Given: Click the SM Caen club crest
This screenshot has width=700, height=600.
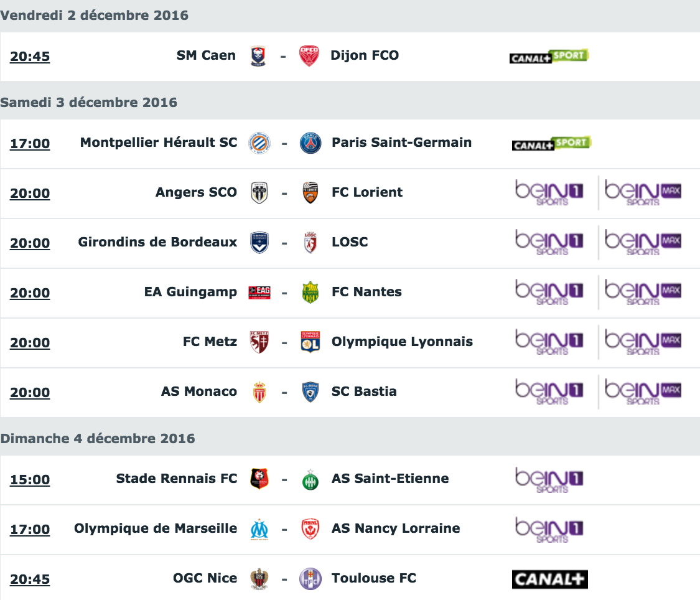Looking at the screenshot, I should point(258,56).
